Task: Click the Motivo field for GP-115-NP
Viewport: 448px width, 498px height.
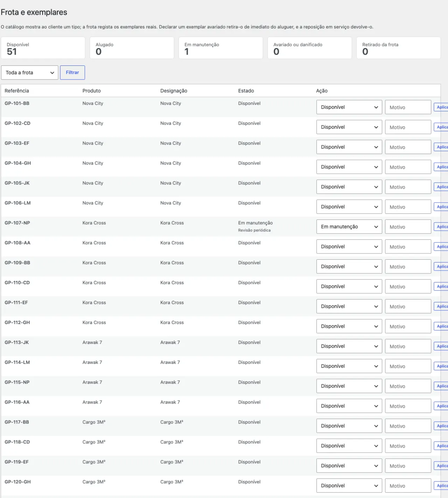Action: coord(408,386)
